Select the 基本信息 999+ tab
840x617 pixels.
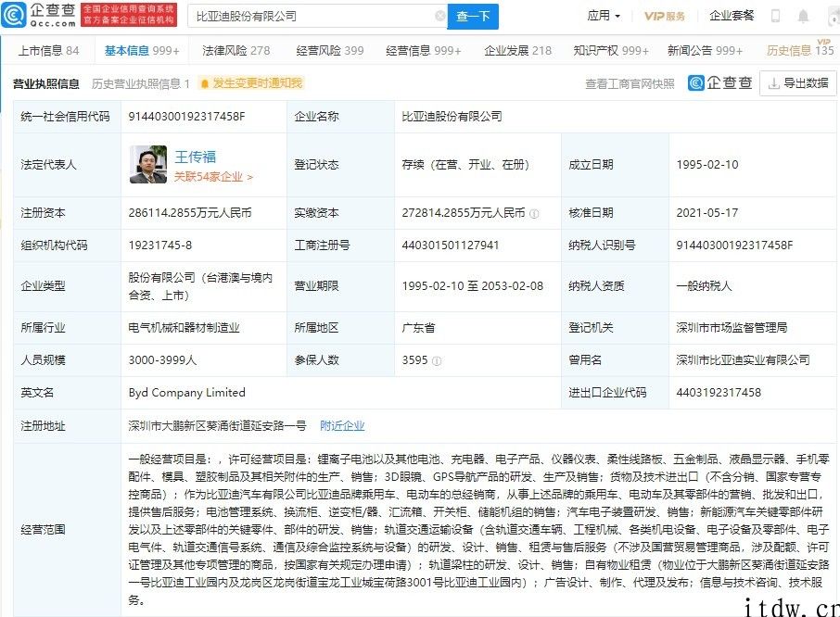[x=142, y=51]
